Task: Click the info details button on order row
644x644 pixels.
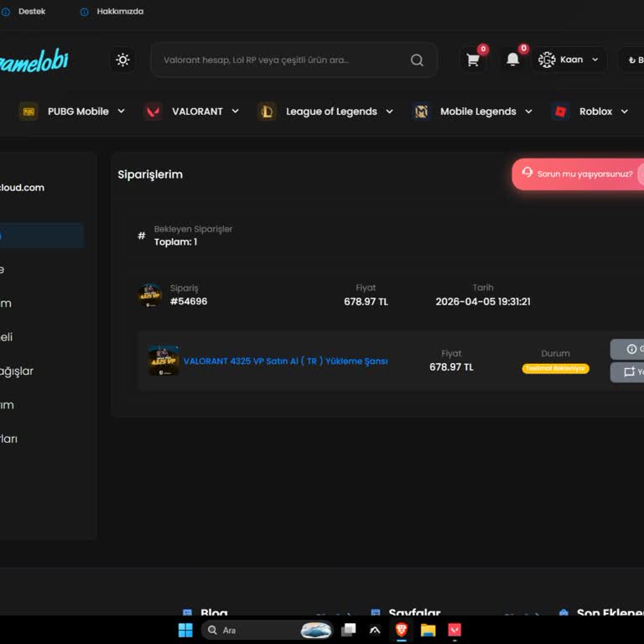Action: [x=627, y=349]
